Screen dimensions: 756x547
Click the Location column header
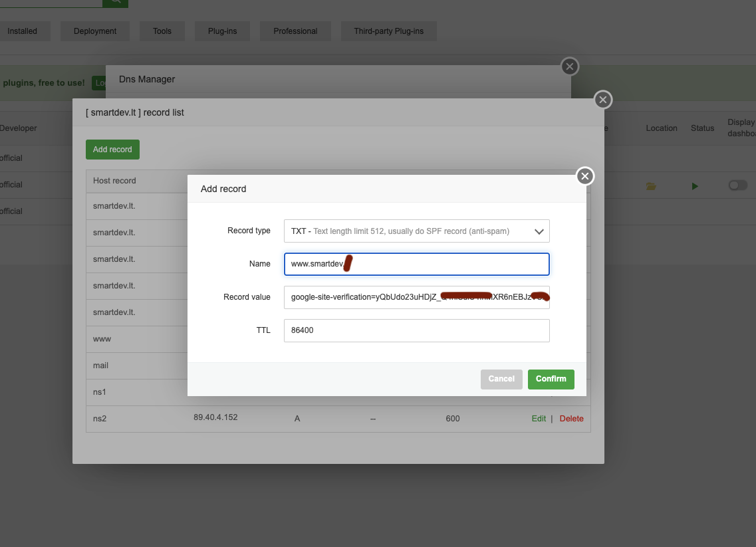(662, 128)
